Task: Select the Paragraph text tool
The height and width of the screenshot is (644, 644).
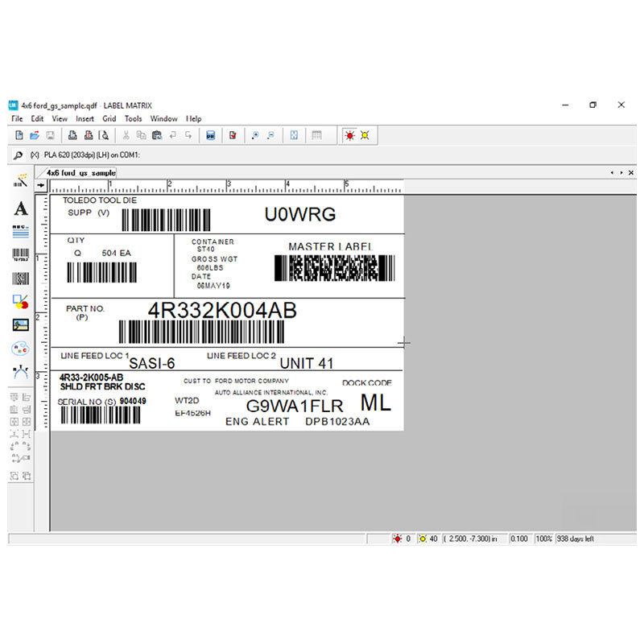Action: point(20,232)
